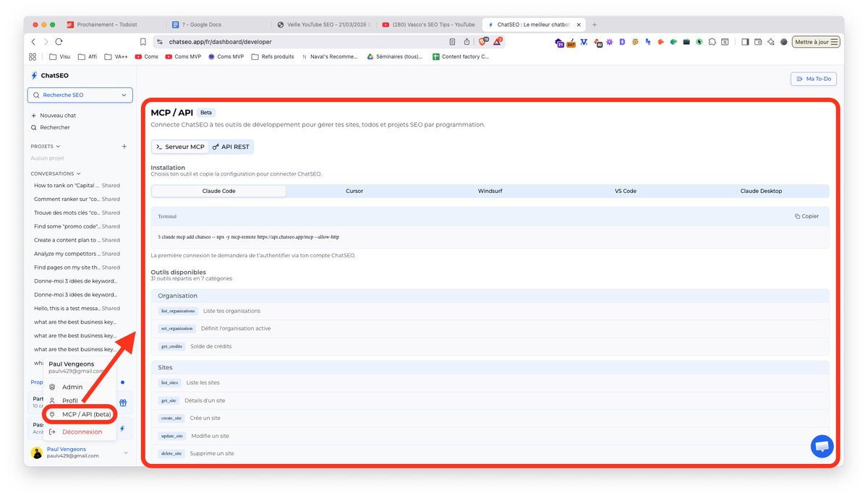Open the Recherche SEO mode dropdown
The height and width of the screenshot is (498, 868).
tap(80, 95)
